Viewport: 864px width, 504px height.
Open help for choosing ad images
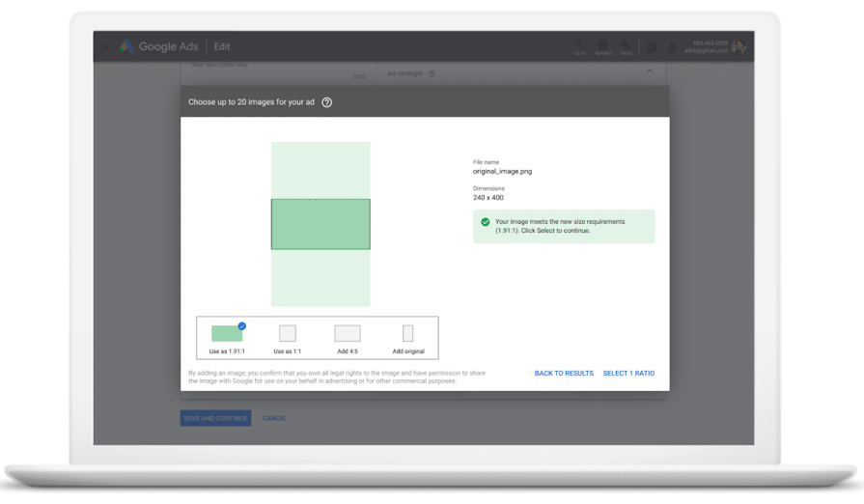tap(326, 102)
